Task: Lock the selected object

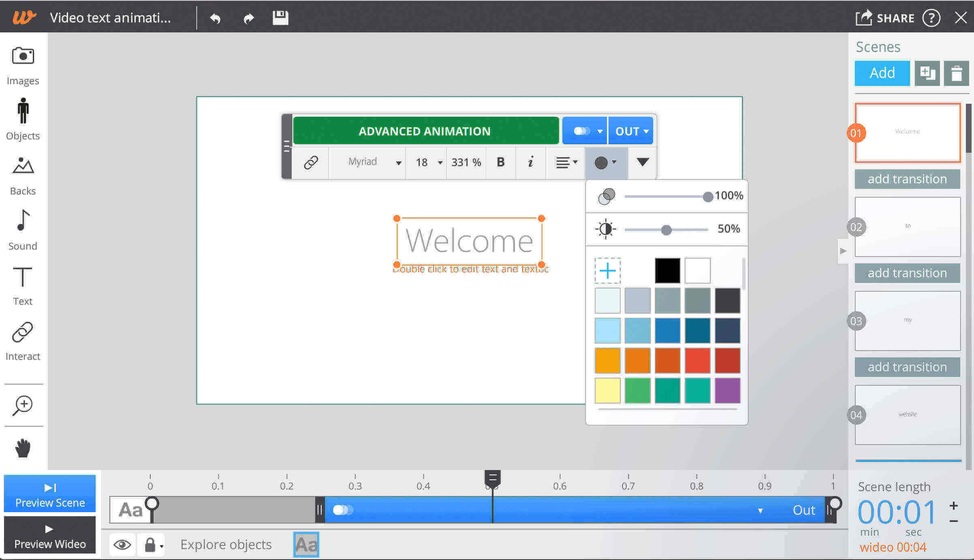Action: tap(150, 544)
